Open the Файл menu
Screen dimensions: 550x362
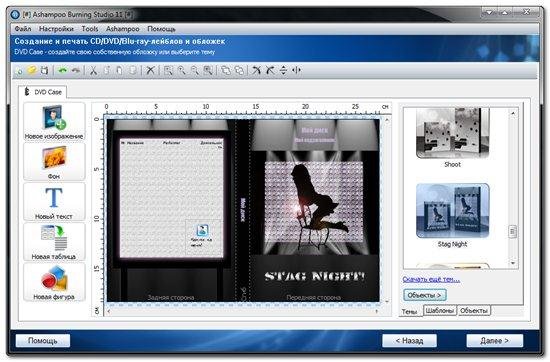coord(23,29)
